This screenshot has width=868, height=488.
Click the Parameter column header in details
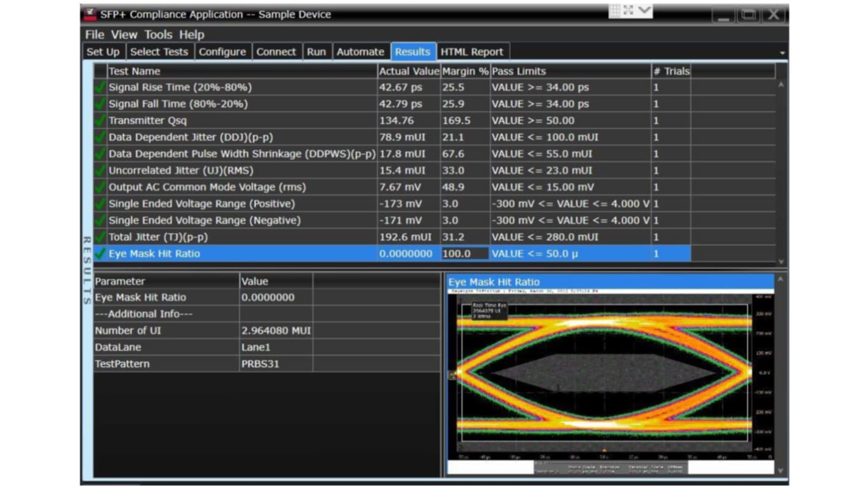166,281
